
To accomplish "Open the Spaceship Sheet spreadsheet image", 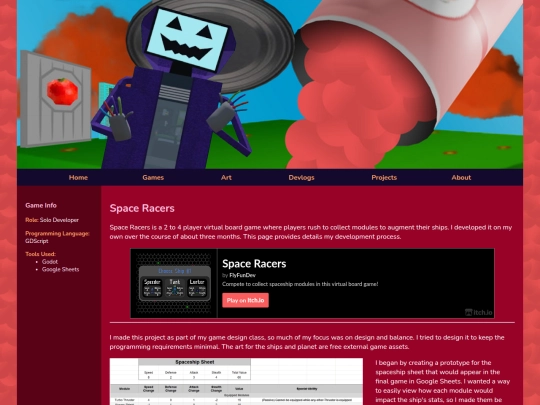I will click(x=236, y=382).
